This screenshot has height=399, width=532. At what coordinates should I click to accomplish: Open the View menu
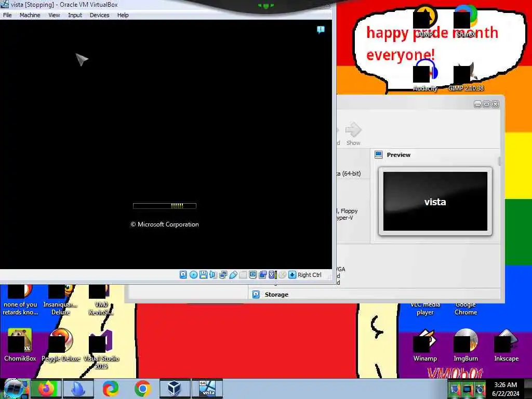[x=54, y=15]
